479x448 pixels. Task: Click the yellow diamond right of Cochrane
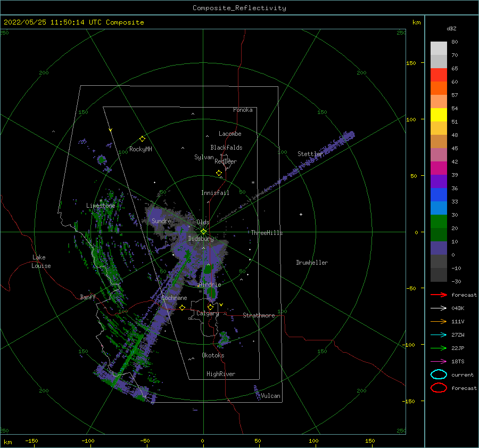tap(183, 307)
